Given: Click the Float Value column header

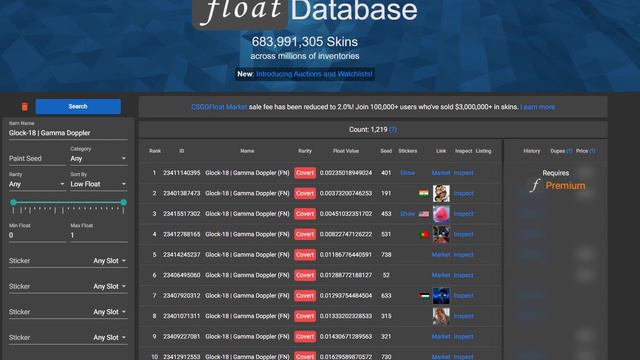Looking at the screenshot, I should [x=346, y=151].
